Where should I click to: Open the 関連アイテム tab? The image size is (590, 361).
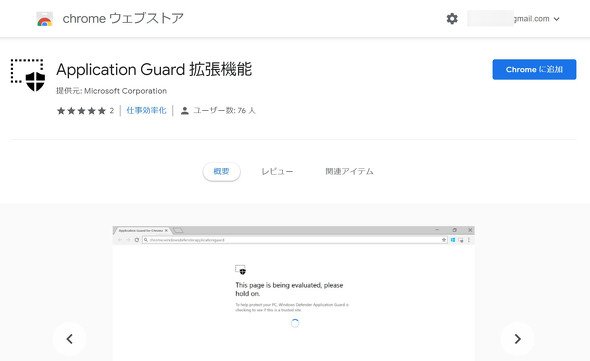click(349, 172)
